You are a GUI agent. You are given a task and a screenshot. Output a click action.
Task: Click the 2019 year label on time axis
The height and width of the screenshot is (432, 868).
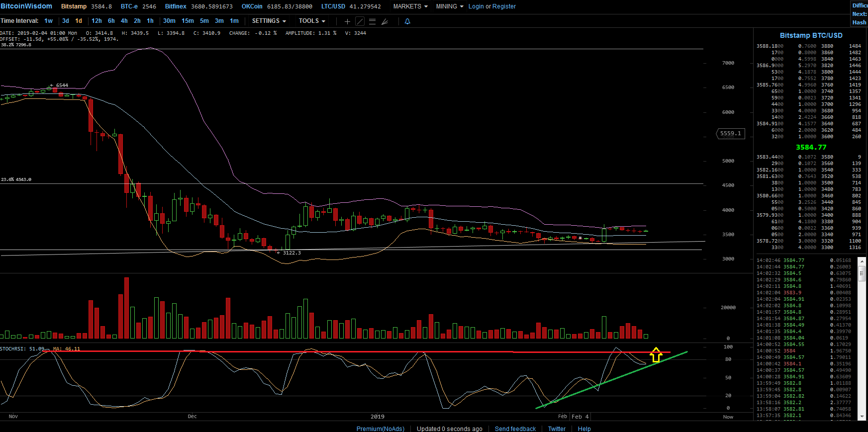378,417
